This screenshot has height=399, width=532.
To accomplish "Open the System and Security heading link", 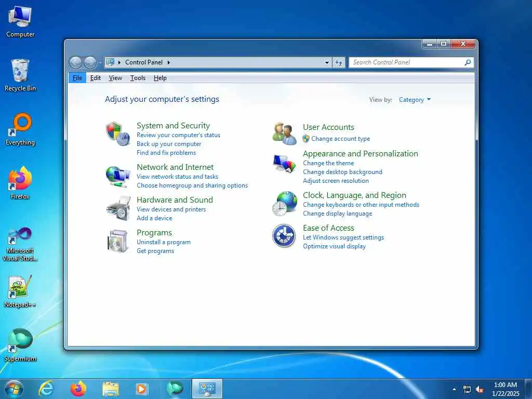I will [173, 126].
